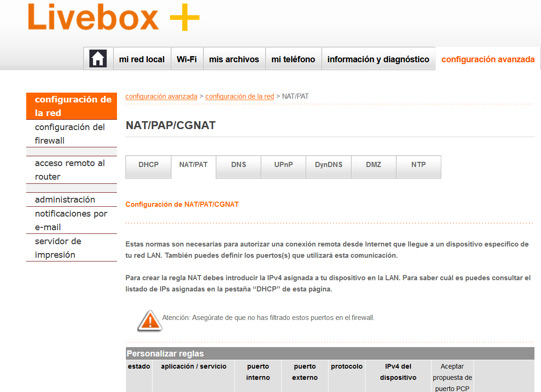Follow configuración avanzada breadcrumb link
This screenshot has height=392, width=541.
point(161,96)
